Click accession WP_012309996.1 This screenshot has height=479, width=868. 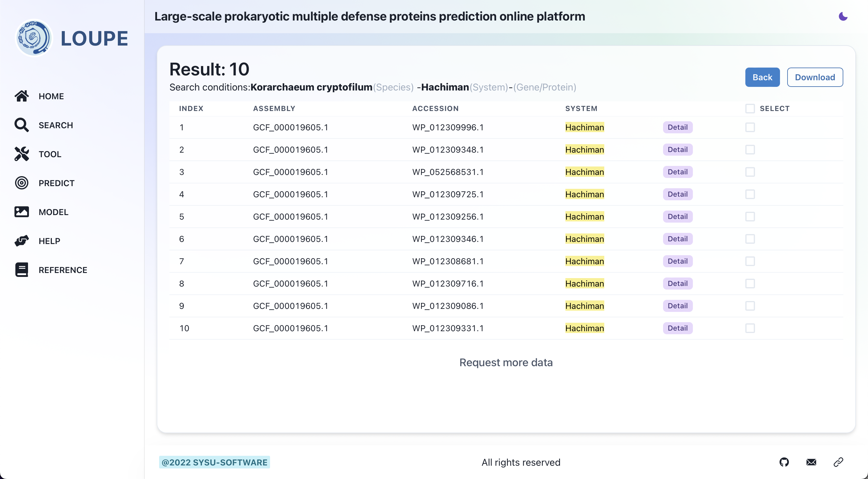pyautogui.click(x=448, y=127)
